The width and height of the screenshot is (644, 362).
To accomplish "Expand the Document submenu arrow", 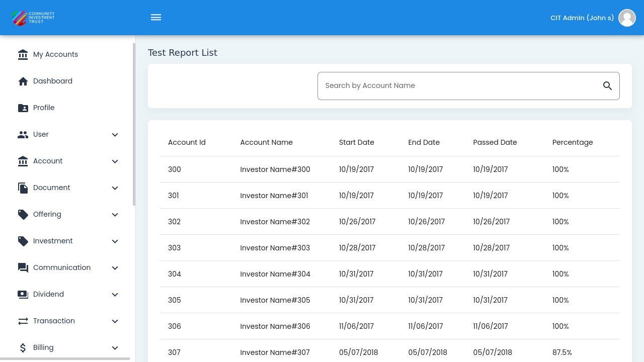I will pos(115,188).
